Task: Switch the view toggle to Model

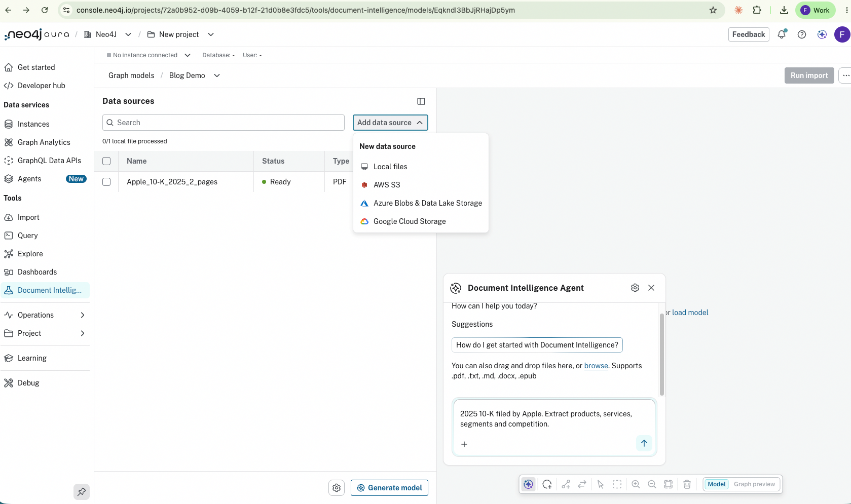Action: 717,484
